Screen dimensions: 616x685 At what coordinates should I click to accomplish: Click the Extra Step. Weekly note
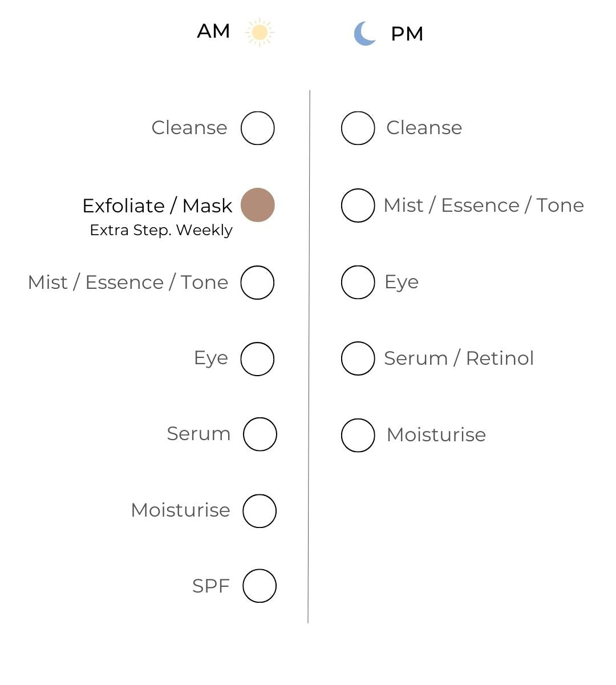click(x=161, y=230)
